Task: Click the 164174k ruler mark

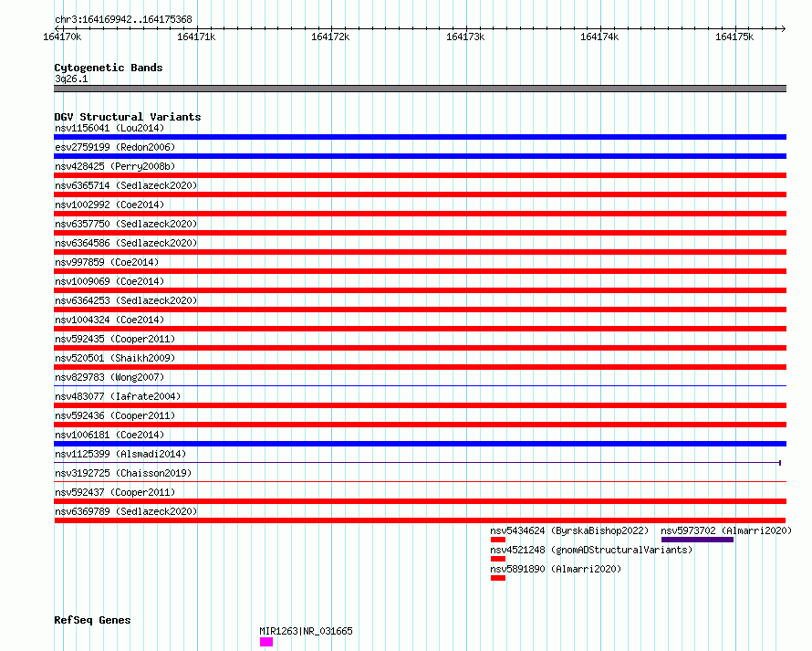Action: point(599,37)
